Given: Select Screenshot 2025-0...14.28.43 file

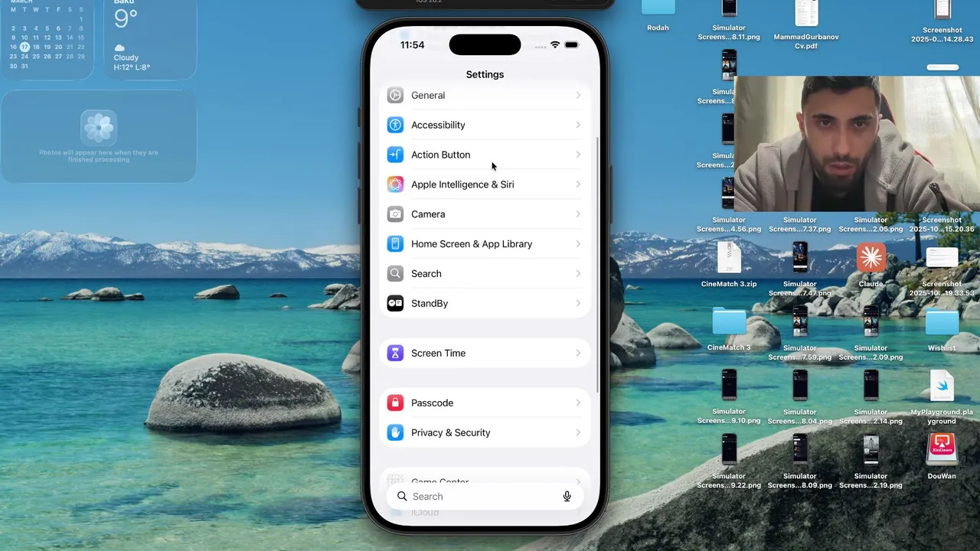Looking at the screenshot, I should 942,9.
